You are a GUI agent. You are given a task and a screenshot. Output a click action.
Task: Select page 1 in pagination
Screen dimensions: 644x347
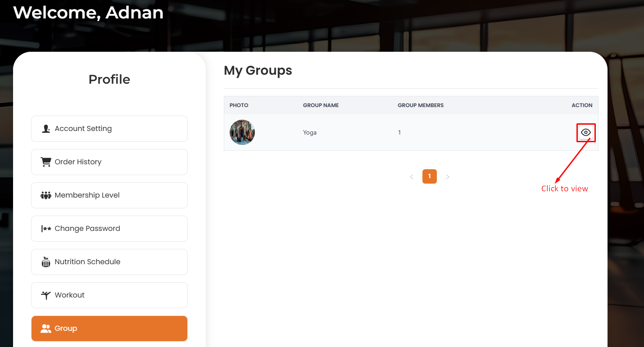(429, 176)
